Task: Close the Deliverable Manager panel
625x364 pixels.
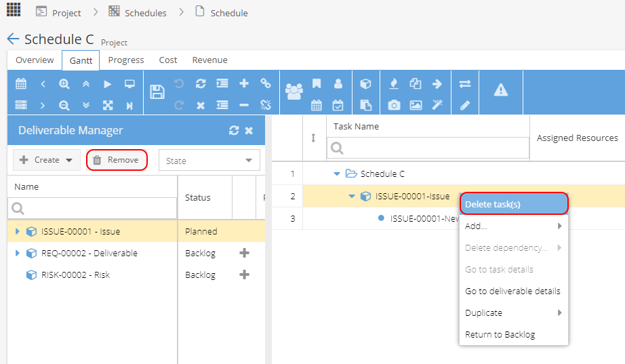Action: point(249,130)
